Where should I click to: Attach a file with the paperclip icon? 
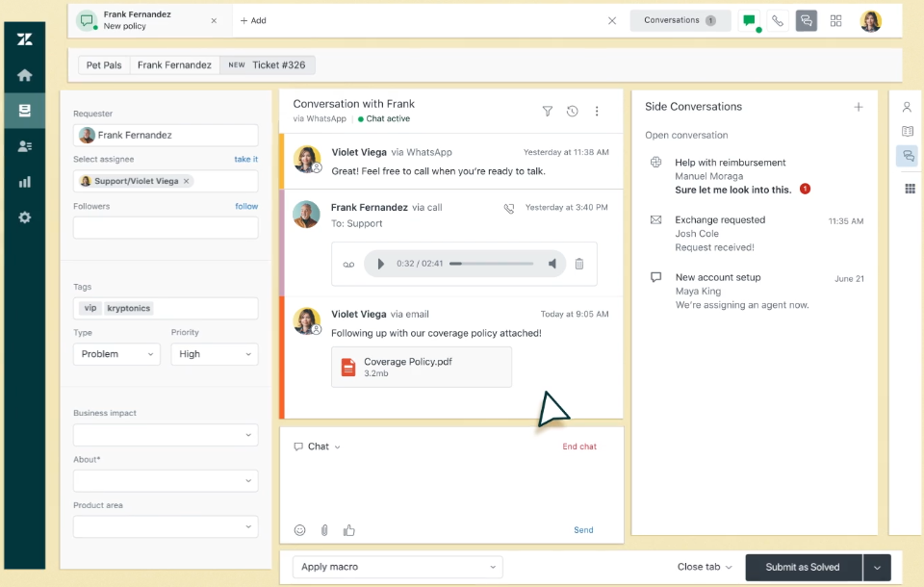coord(324,530)
